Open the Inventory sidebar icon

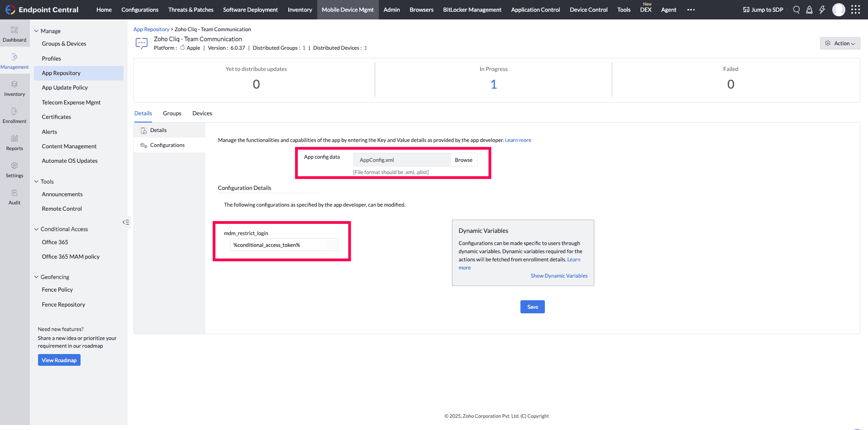click(x=14, y=89)
